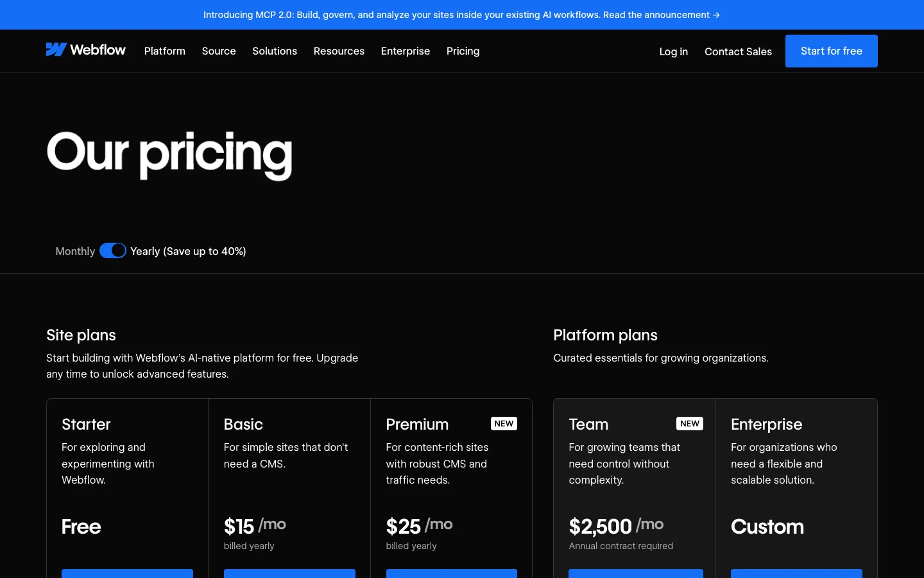Select Pricing in top navigation
Image resolution: width=924 pixels, height=578 pixels.
(463, 51)
